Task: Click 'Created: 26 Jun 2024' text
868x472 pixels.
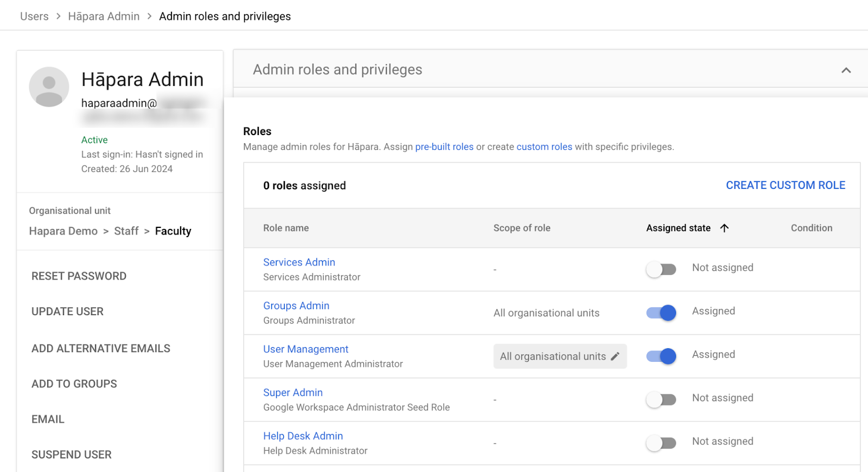Action: [x=127, y=169]
